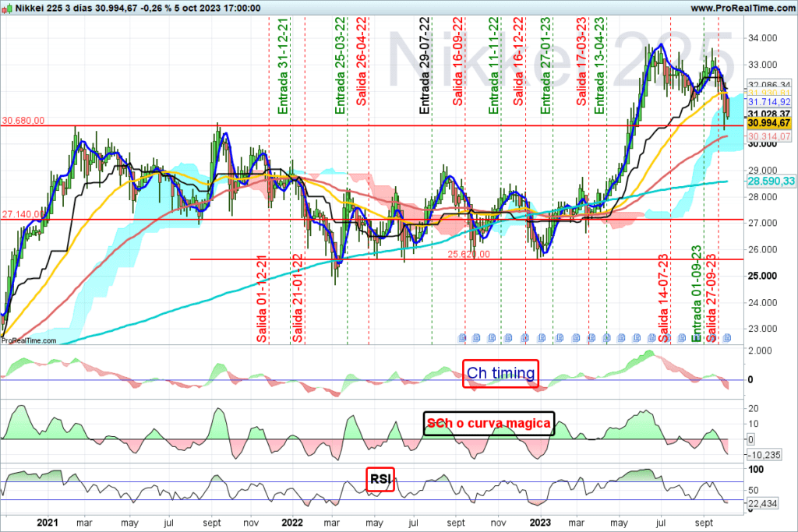Click the Salida 14-07-23 marker label
Screen dimensions: 798x532
click(x=663, y=298)
